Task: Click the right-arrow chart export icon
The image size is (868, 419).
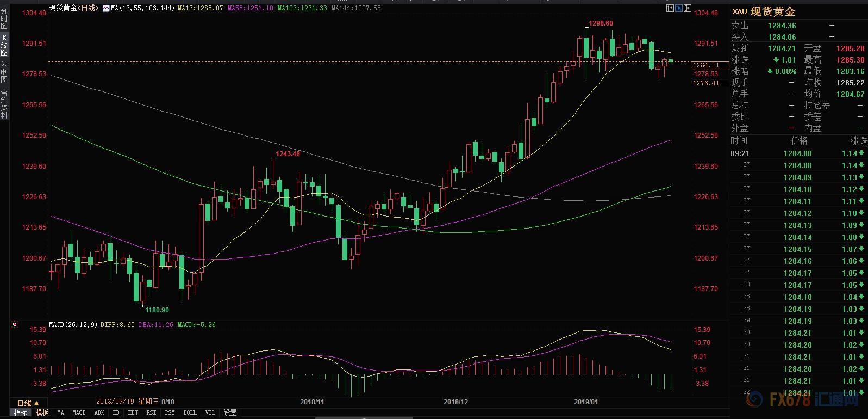Action: pyautogui.click(x=688, y=8)
